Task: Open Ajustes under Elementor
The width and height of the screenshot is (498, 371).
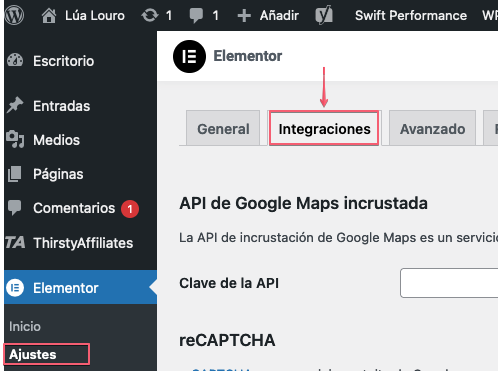Action: coord(33,354)
